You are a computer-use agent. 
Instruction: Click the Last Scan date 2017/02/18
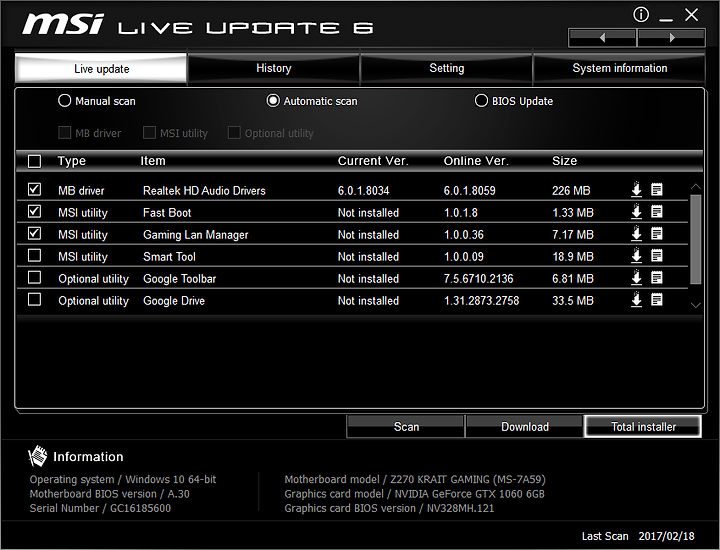666,536
